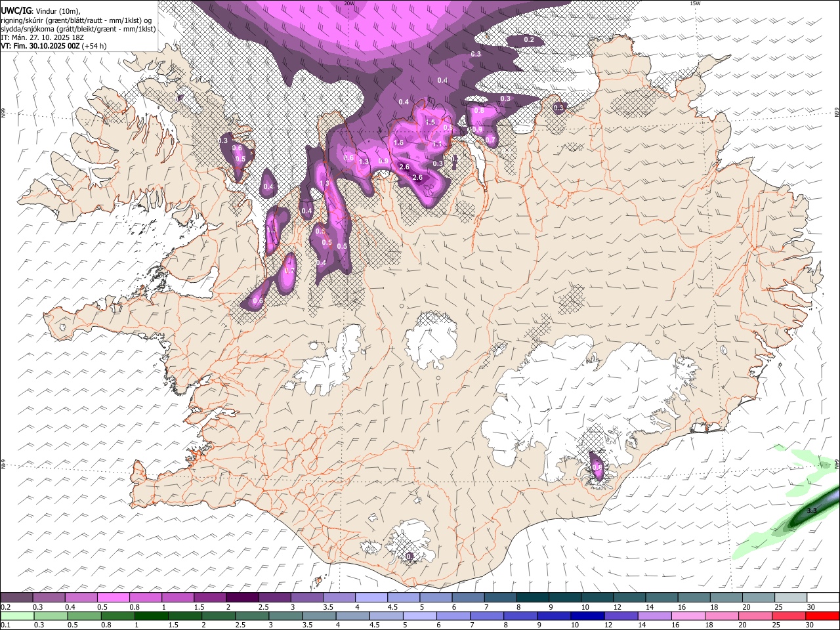Choose lower legend swatch labeled 6

(x=453, y=616)
